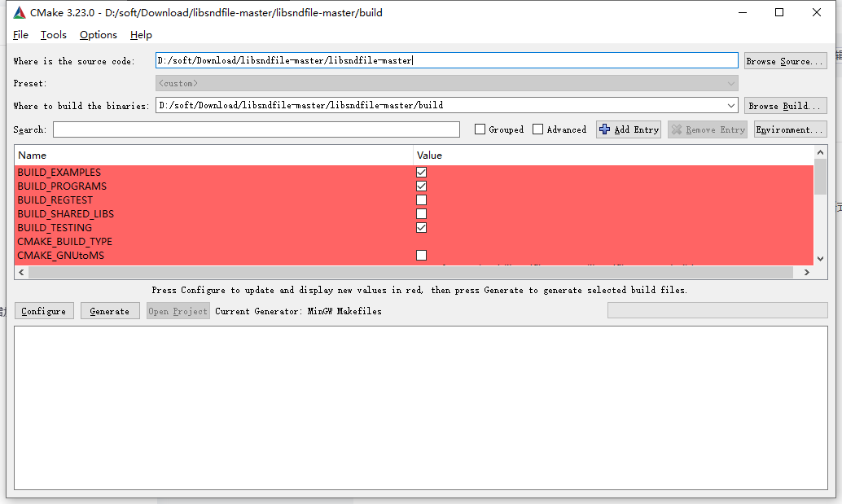842x504 pixels.
Task: Uncheck the BUILD_TESTING checkbox
Action: pos(422,228)
